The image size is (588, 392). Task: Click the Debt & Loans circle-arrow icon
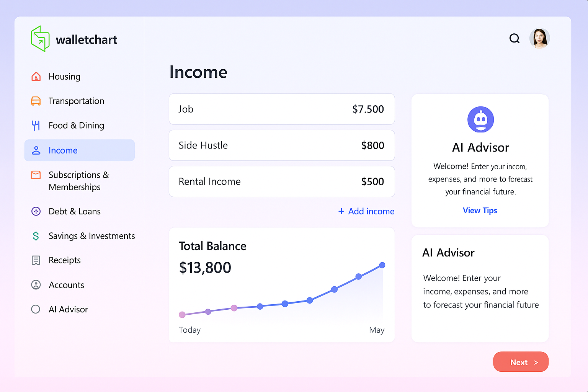click(x=36, y=211)
